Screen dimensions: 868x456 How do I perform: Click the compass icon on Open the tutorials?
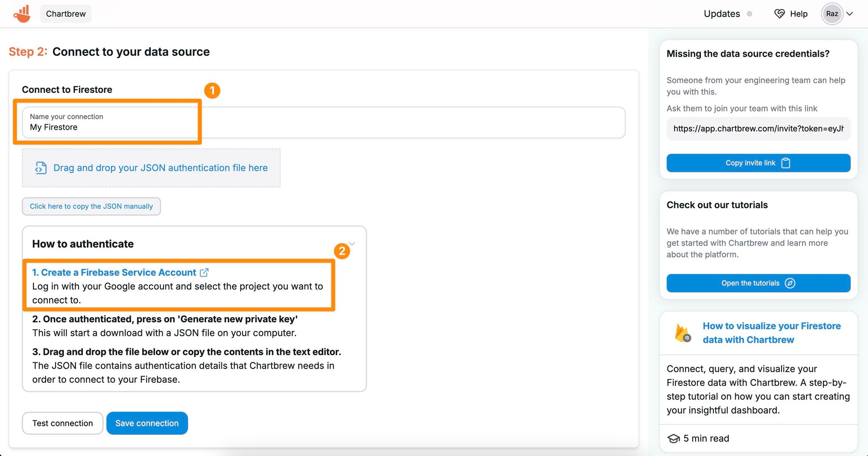point(790,283)
